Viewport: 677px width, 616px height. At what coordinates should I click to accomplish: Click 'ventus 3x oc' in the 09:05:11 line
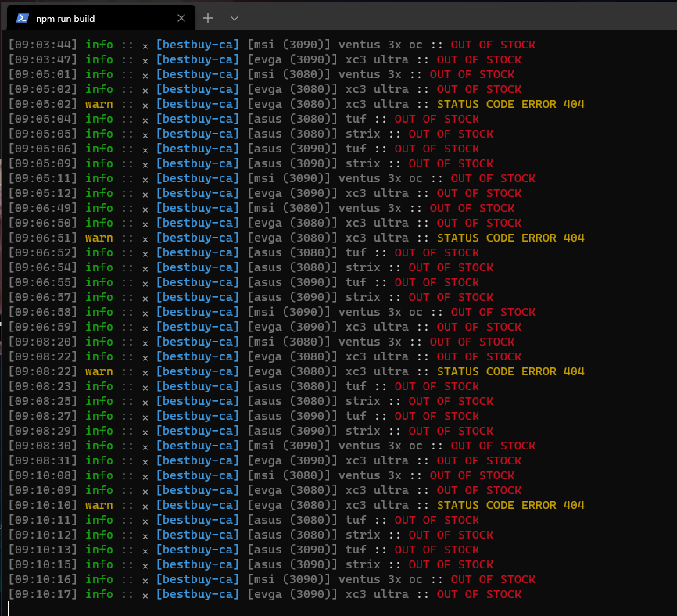pyautogui.click(x=381, y=178)
